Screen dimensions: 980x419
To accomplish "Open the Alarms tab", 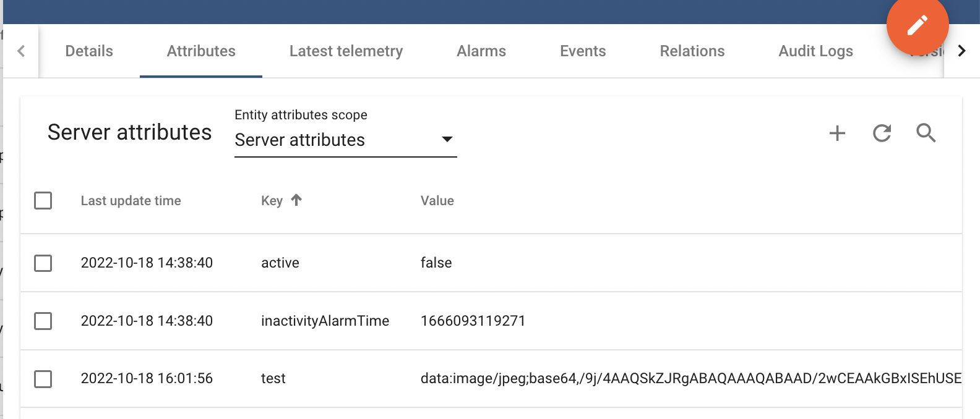I will click(481, 51).
